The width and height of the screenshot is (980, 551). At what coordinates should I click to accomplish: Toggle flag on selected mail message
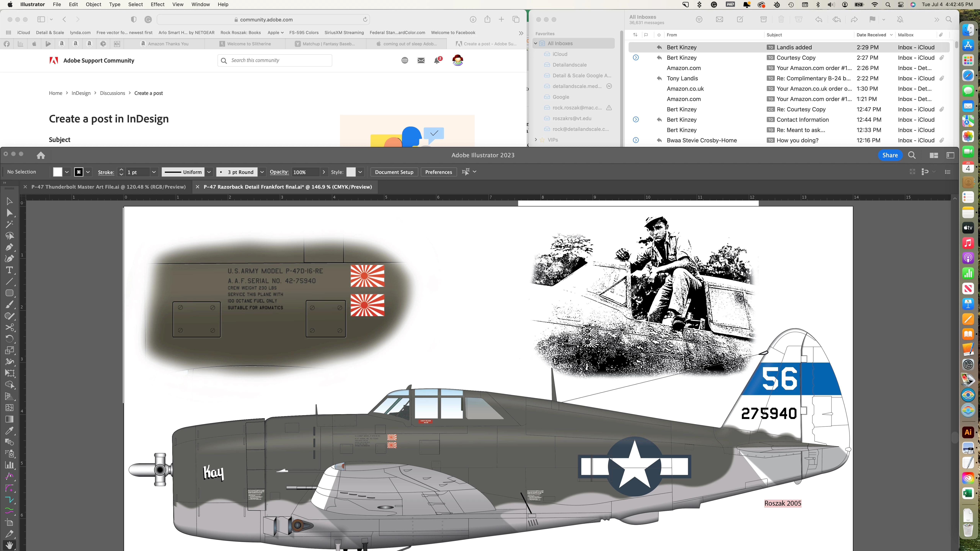[872, 19]
